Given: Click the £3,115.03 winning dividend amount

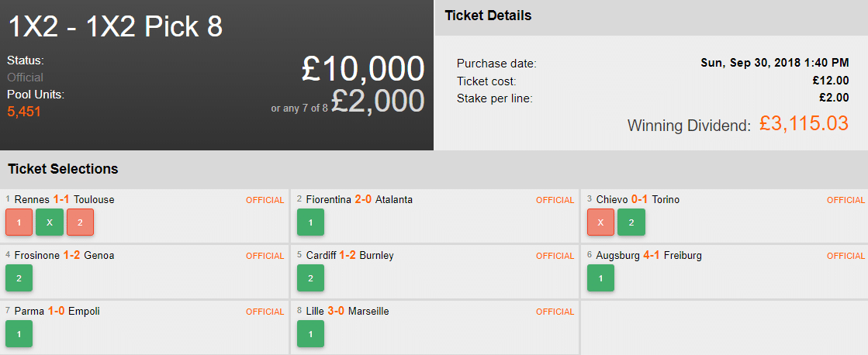Looking at the screenshot, I should point(804,123).
